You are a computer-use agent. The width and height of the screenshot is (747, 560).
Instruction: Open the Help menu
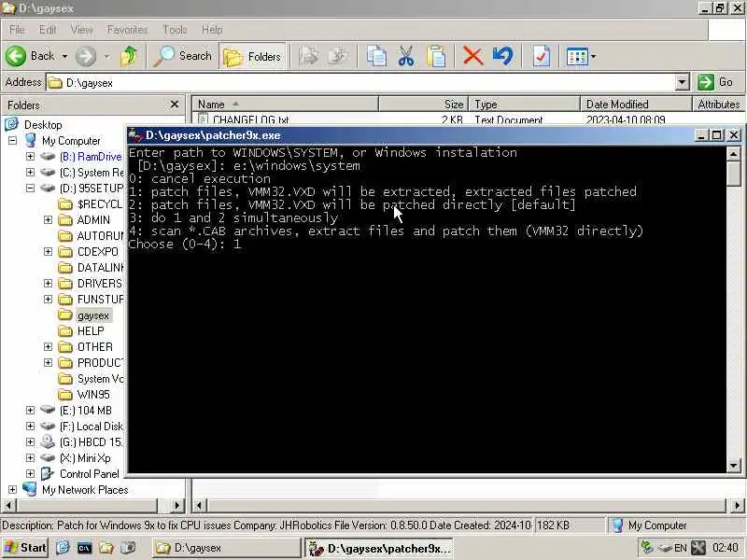click(212, 30)
